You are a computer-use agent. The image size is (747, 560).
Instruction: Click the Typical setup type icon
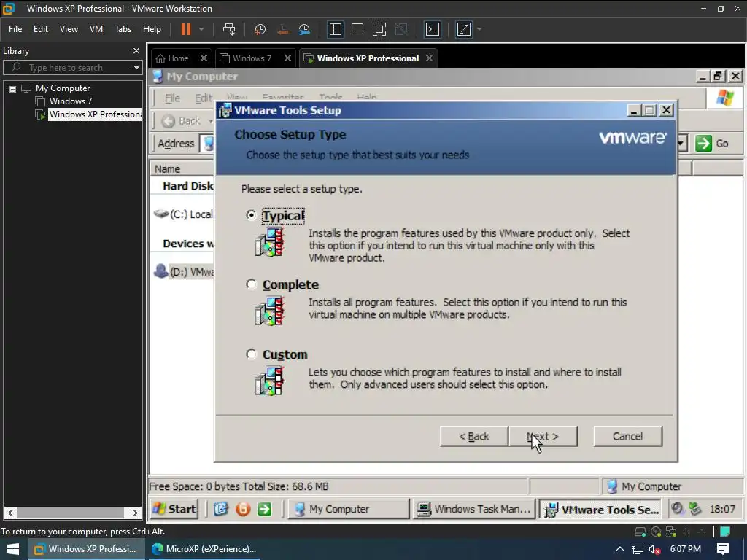(x=270, y=242)
